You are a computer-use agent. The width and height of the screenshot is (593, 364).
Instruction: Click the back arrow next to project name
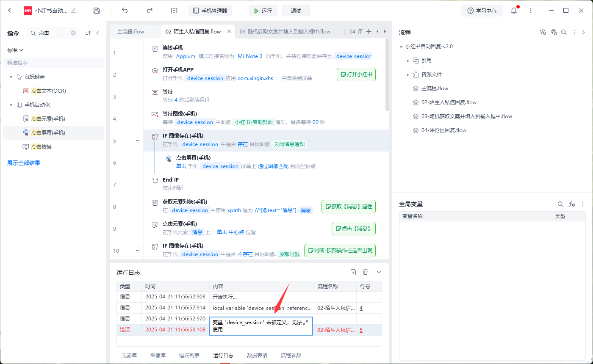point(9,11)
